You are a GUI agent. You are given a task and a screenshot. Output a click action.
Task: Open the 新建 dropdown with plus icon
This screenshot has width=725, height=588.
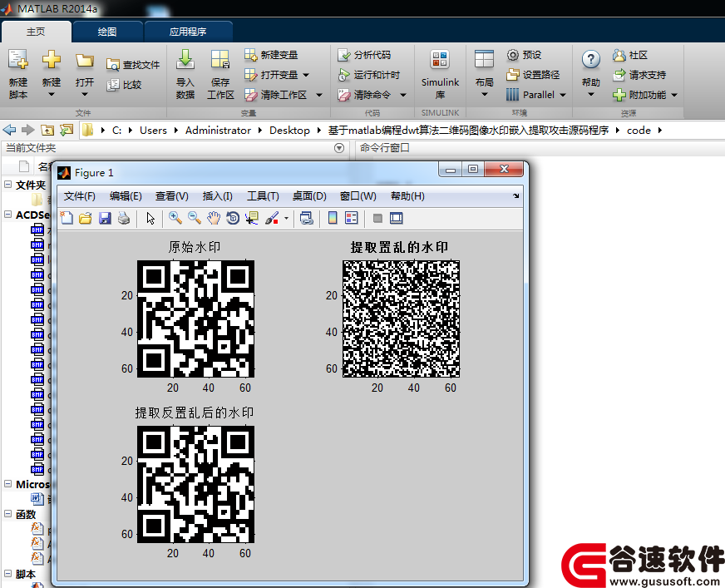coord(52,74)
